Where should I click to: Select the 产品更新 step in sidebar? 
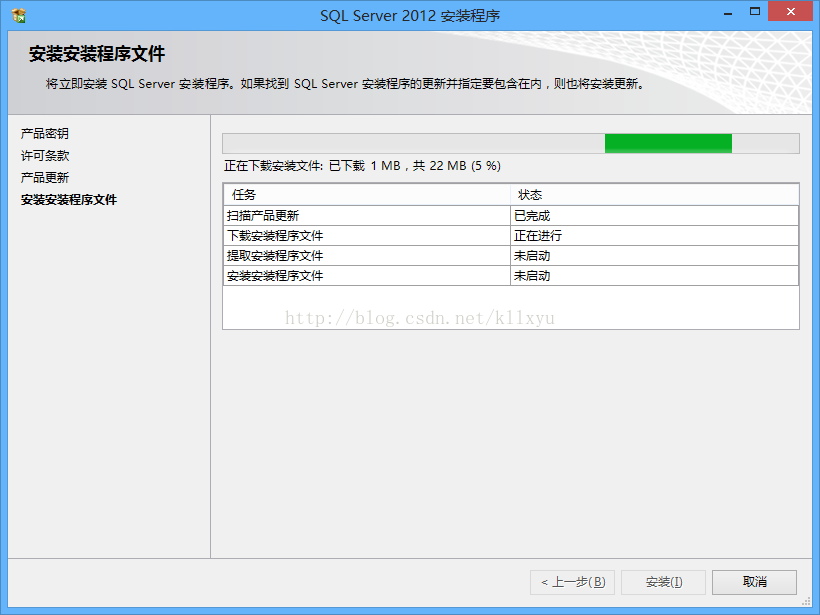click(45, 177)
